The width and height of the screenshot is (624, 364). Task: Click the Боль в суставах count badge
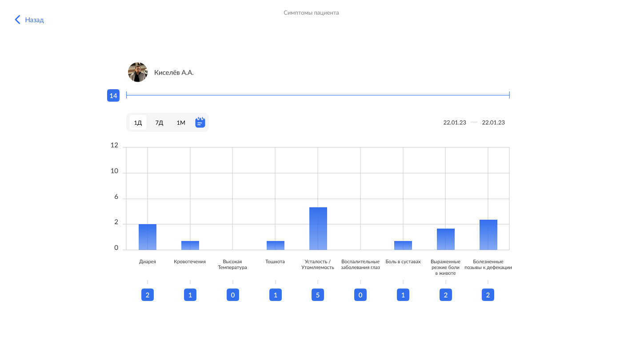[x=403, y=295]
